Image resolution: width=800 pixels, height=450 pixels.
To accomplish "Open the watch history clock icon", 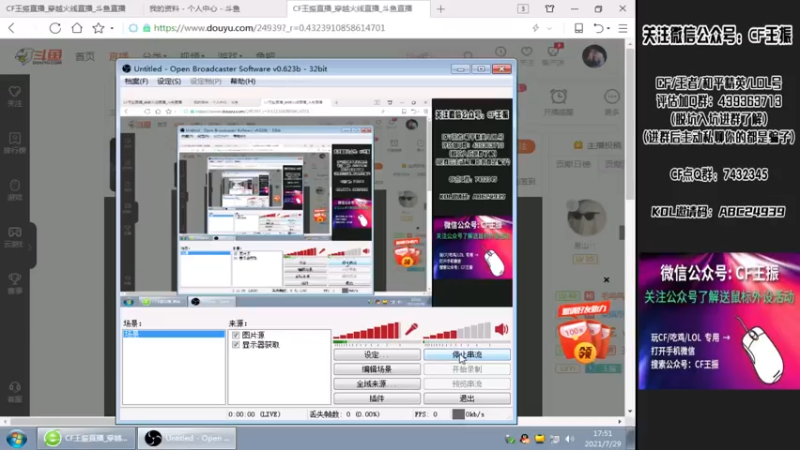I will (x=501, y=52).
